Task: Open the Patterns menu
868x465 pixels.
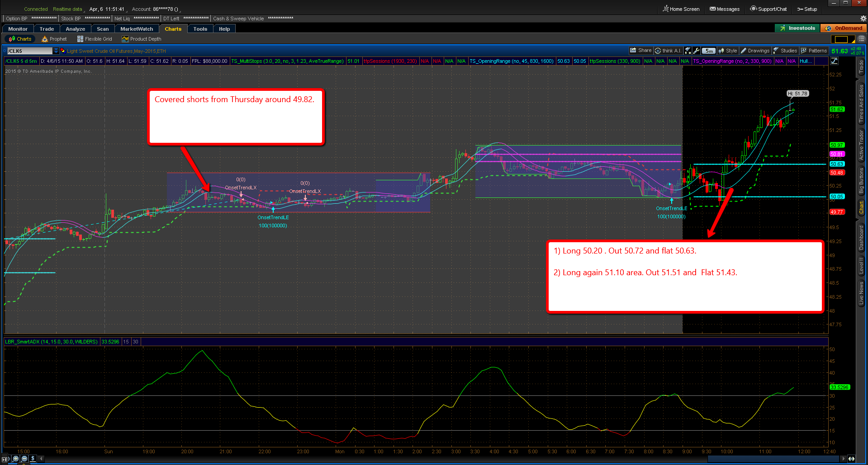Action: pos(814,51)
